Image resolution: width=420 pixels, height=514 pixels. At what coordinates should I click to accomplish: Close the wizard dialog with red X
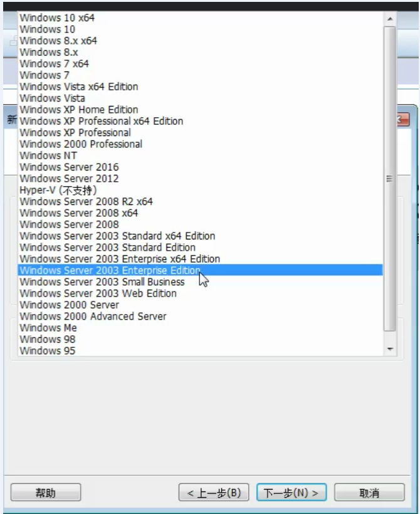(x=403, y=119)
